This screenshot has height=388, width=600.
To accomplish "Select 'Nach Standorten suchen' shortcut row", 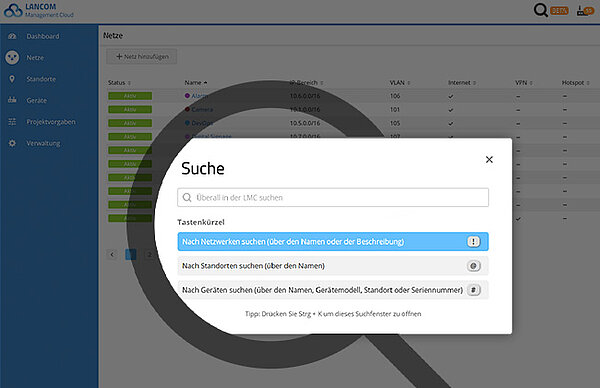I will point(333,266).
